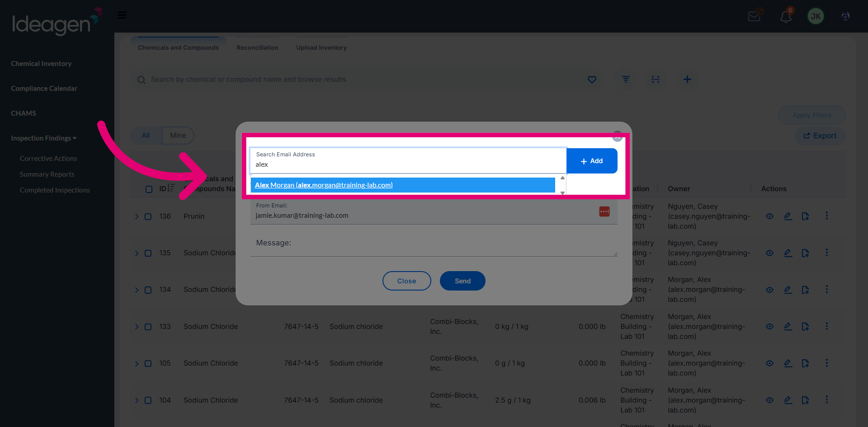Viewport: 868px width, 427px height.
Task: Select Alex Morgan email suggestion
Action: 403,185
